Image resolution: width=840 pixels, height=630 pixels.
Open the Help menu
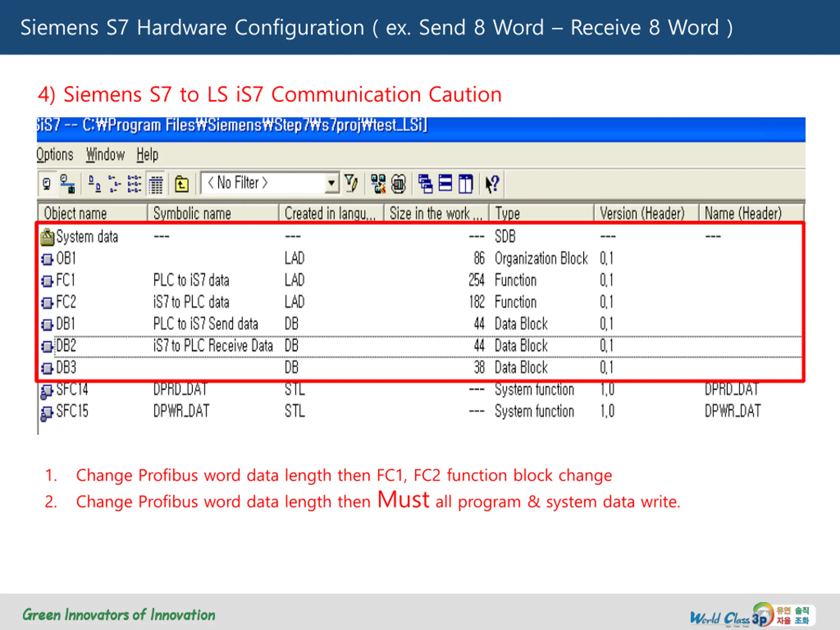(x=147, y=155)
